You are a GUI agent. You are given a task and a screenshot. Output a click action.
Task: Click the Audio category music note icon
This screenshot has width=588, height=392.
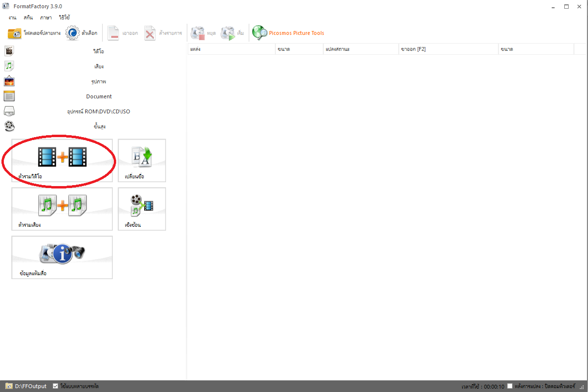point(9,66)
